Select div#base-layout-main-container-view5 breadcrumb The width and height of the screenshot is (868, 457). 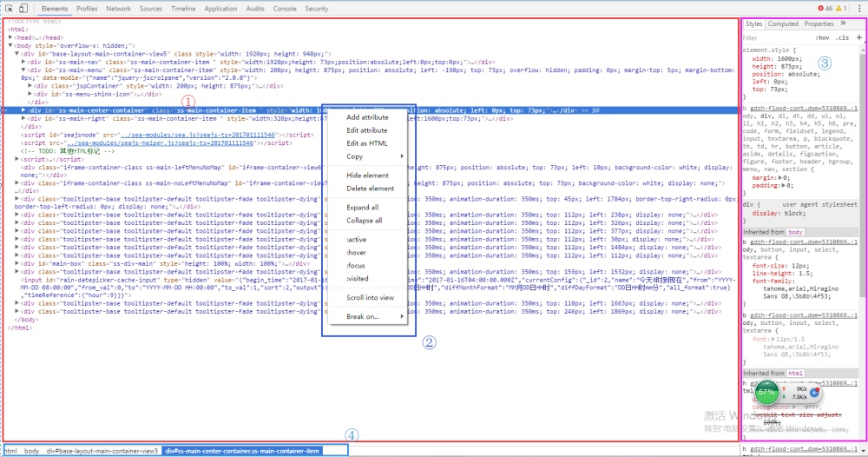tap(102, 451)
